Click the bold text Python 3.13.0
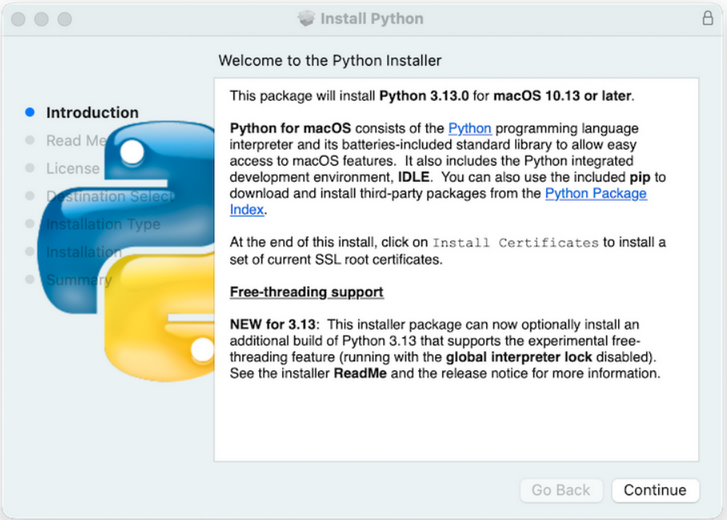Image resolution: width=727 pixels, height=526 pixels. point(424,96)
